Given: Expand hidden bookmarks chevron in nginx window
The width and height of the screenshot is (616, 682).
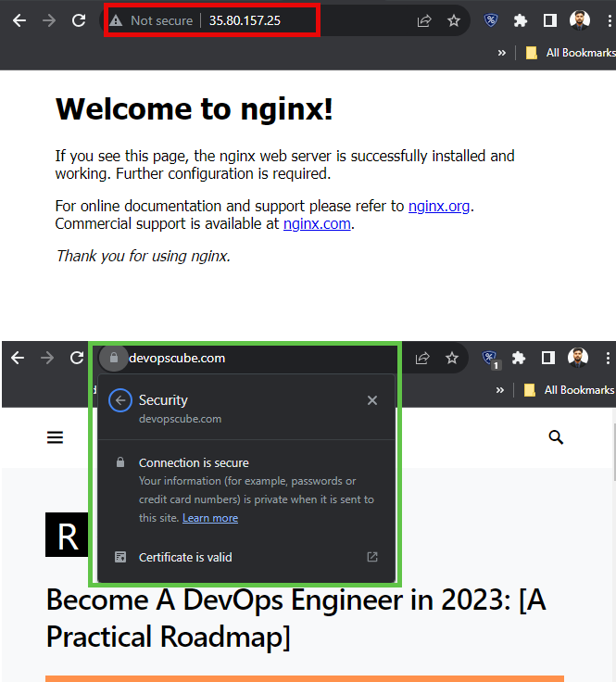Looking at the screenshot, I should (x=502, y=53).
